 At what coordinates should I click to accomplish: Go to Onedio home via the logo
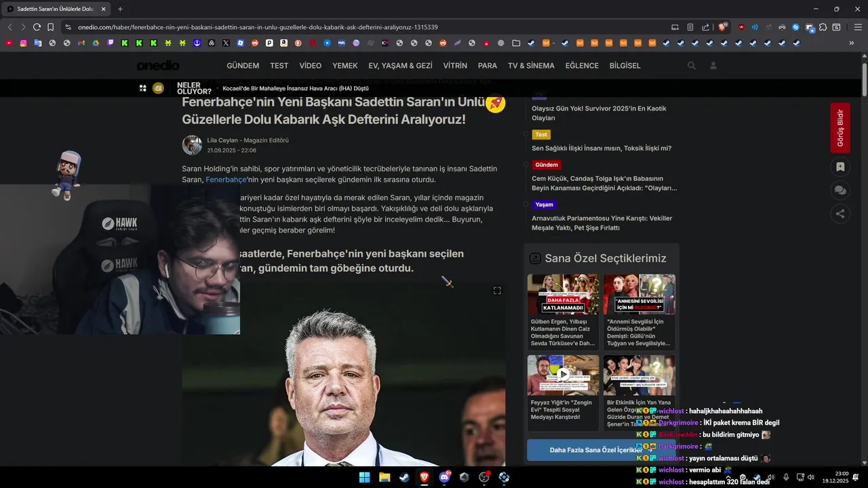(158, 66)
